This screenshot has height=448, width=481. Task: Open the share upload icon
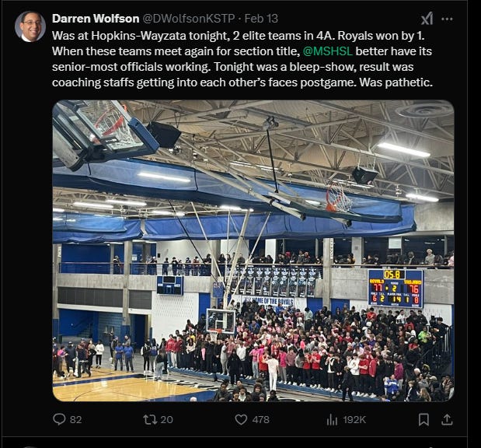click(447, 419)
